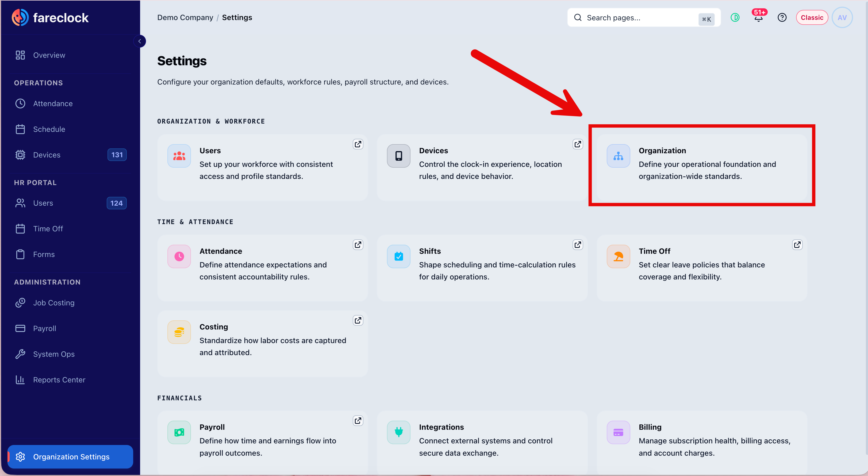
Task: Focus the Search pages field
Action: point(644,18)
